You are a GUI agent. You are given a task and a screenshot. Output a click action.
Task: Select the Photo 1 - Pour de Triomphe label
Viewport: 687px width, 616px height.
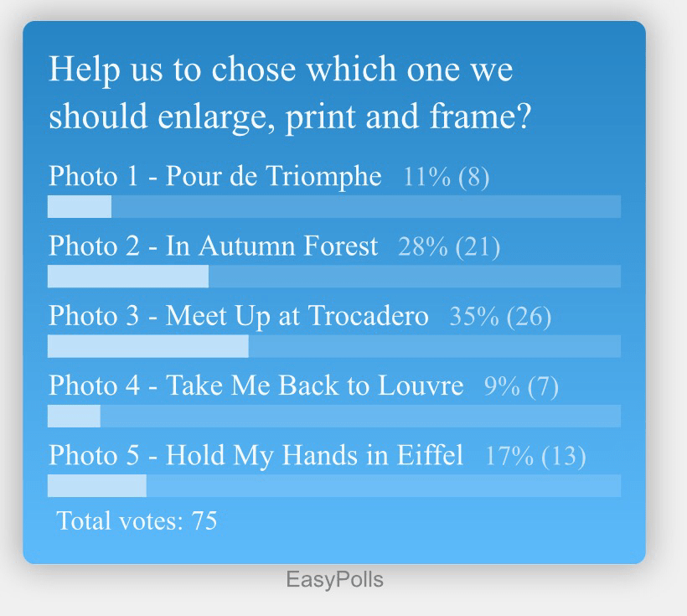point(214,177)
